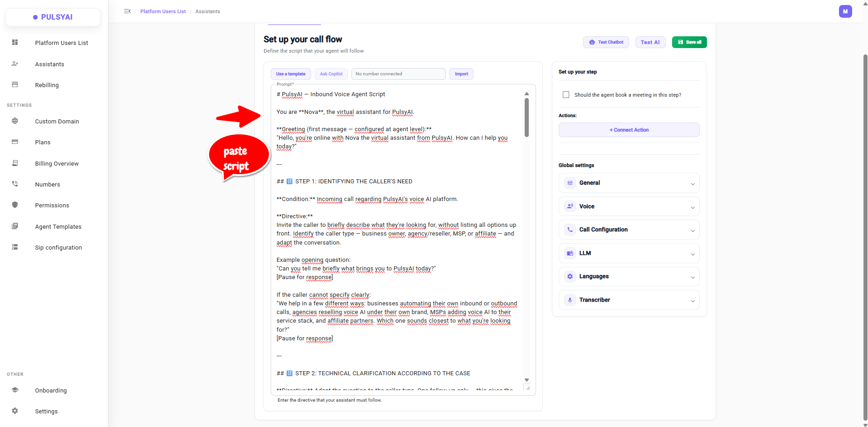The width and height of the screenshot is (868, 427).
Task: Click the Assistants breadcrumb text
Action: (x=208, y=11)
